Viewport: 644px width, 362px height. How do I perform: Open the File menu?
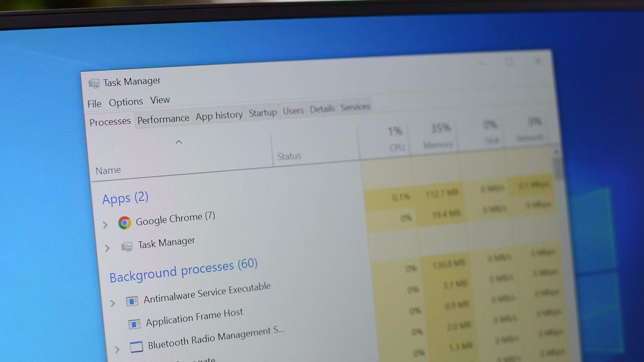[x=94, y=104]
